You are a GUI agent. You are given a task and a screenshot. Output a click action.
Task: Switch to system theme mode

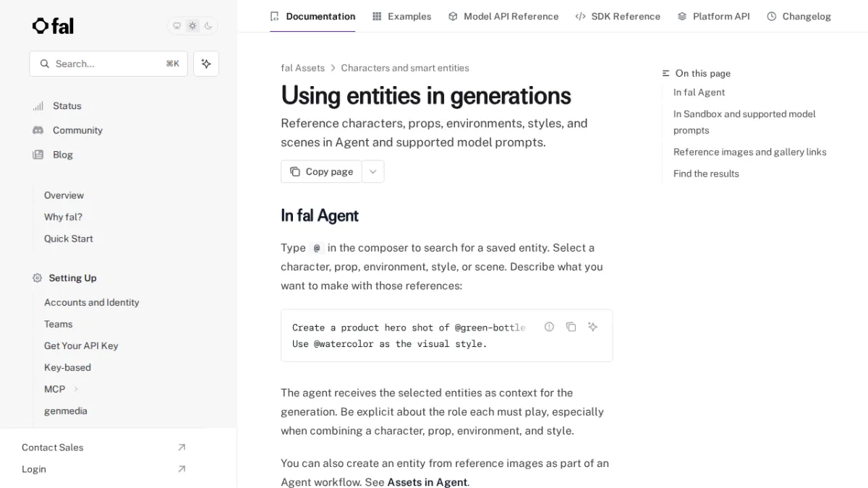(x=176, y=26)
